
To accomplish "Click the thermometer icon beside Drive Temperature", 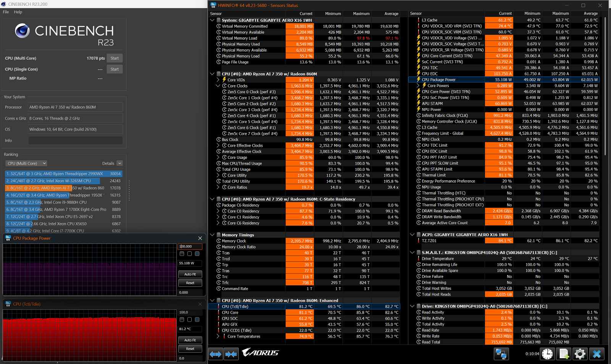I will (x=419, y=259).
